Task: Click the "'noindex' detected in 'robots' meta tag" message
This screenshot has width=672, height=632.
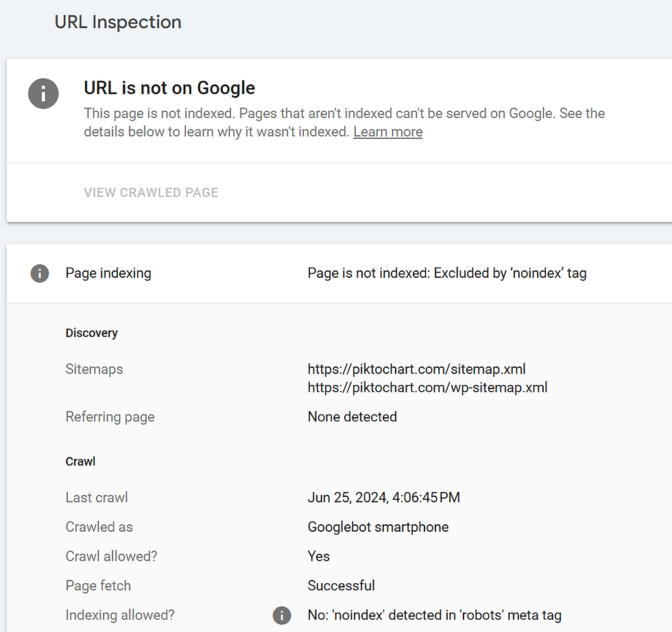Action: tap(433, 616)
